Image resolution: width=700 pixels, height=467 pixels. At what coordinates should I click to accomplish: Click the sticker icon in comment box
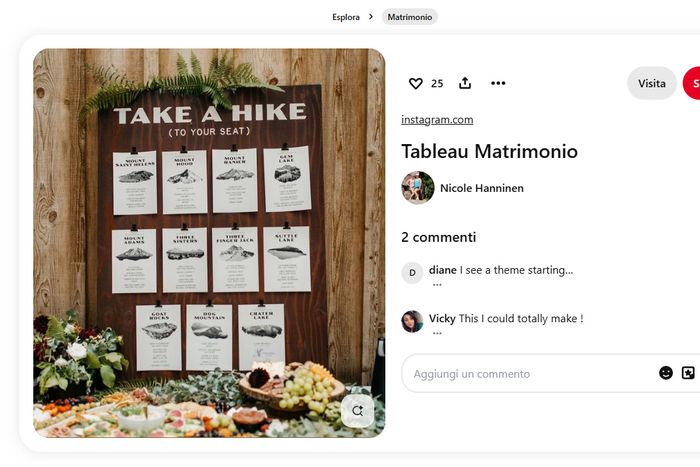click(x=688, y=373)
